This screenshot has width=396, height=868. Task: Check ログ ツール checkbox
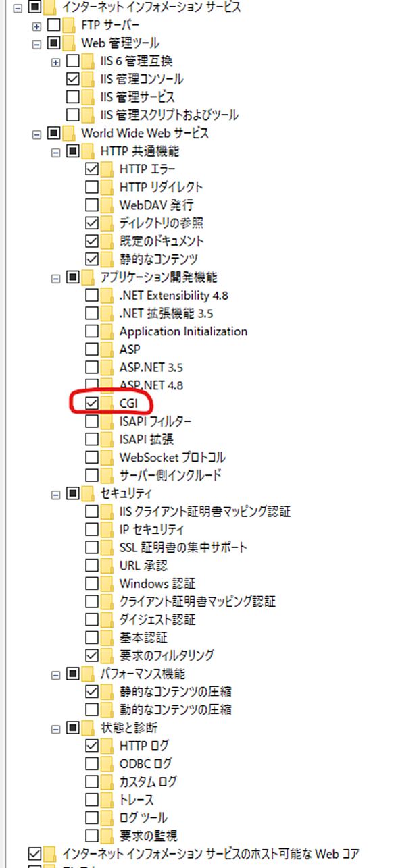(92, 818)
